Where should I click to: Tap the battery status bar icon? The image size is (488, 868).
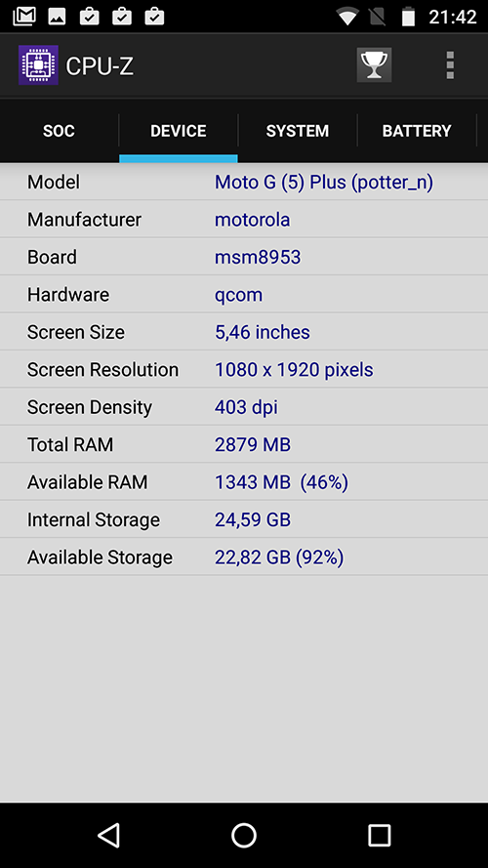pyautogui.click(x=408, y=16)
